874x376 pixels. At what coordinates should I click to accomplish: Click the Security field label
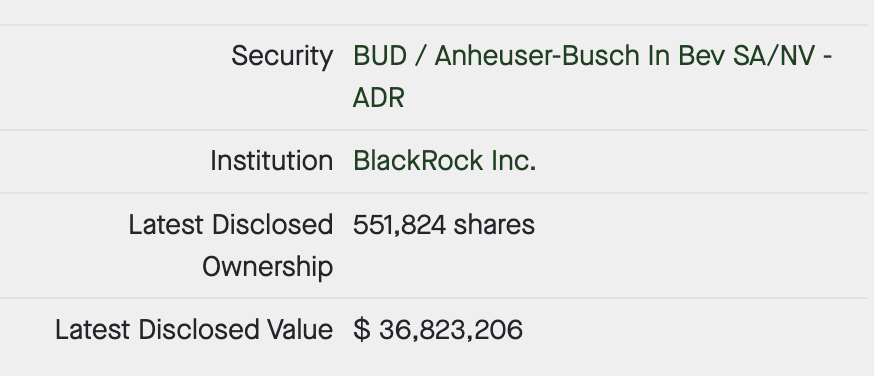tap(282, 56)
